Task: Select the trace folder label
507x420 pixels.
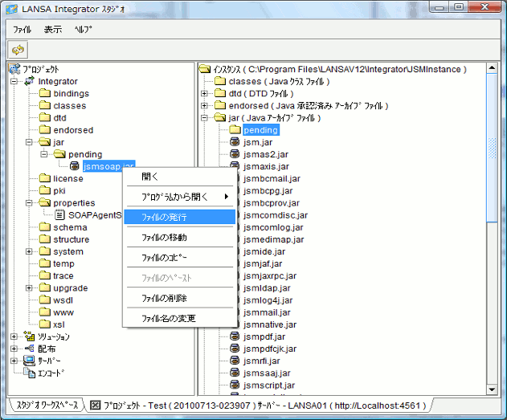Action: click(63, 275)
